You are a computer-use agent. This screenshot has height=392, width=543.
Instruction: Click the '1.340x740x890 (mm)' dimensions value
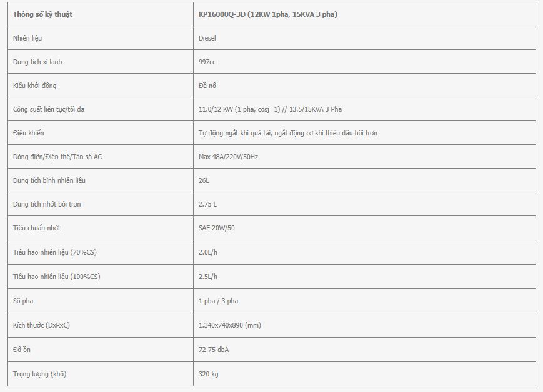[x=229, y=325]
